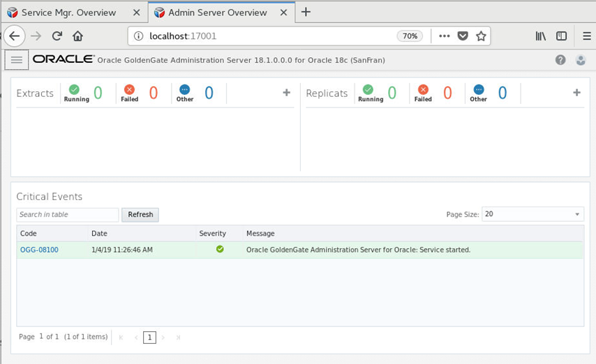Select page 1 in pagination

[x=150, y=337]
